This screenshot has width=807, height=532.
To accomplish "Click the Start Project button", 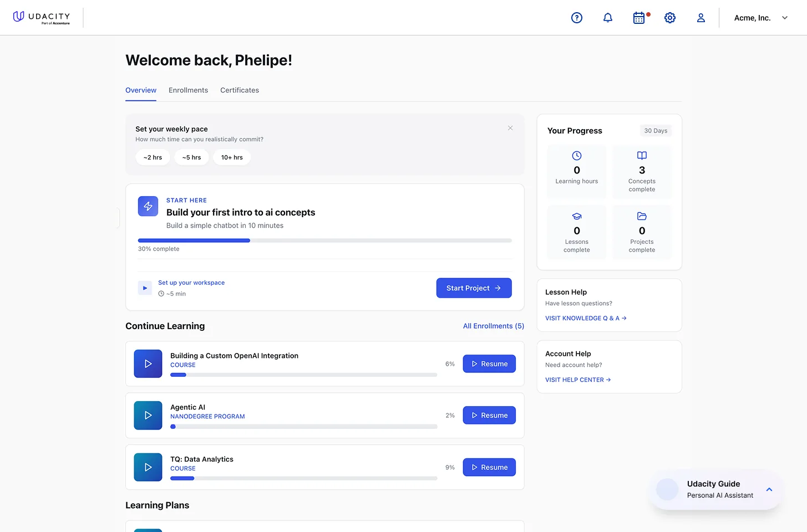I will (474, 288).
